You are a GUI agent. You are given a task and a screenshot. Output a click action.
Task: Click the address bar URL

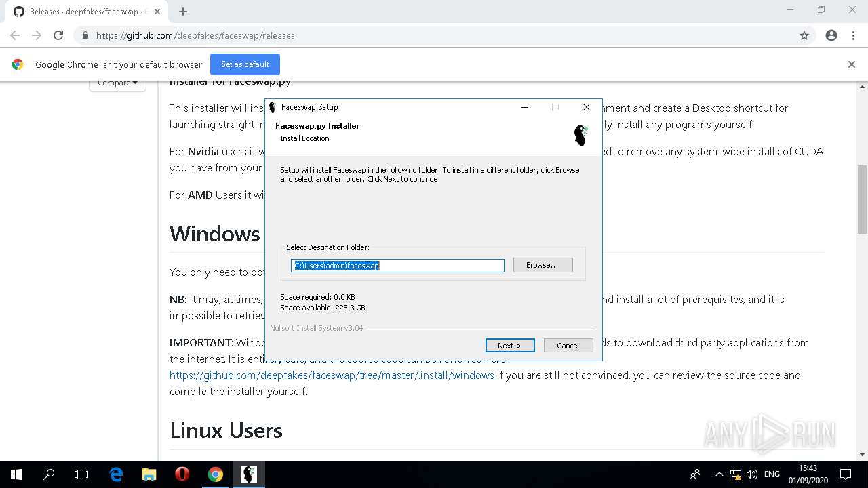(x=195, y=35)
